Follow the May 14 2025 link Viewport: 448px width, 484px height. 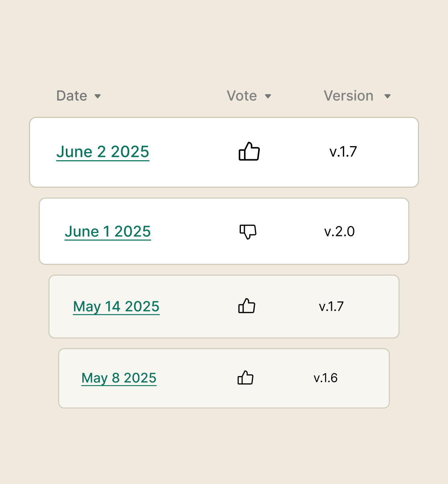tap(116, 306)
